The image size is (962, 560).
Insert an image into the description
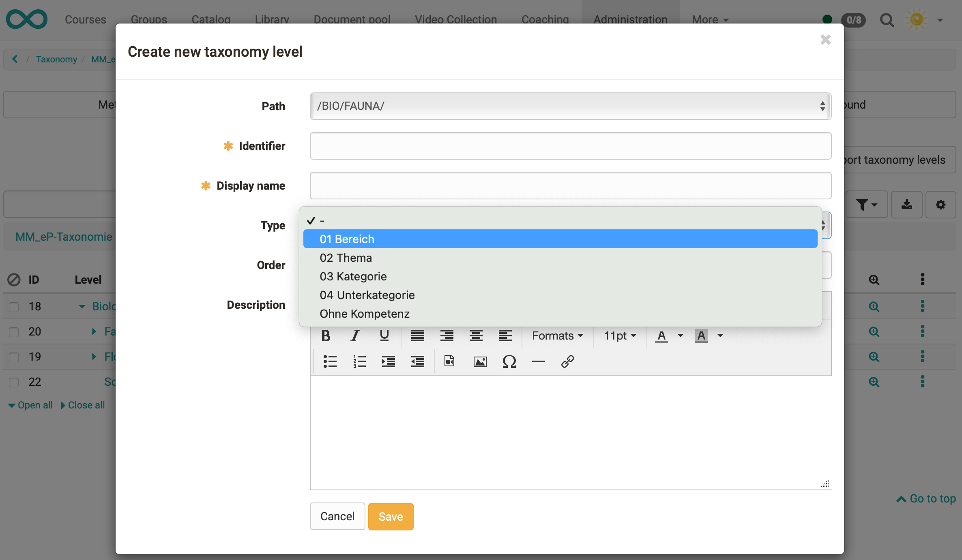tap(479, 361)
